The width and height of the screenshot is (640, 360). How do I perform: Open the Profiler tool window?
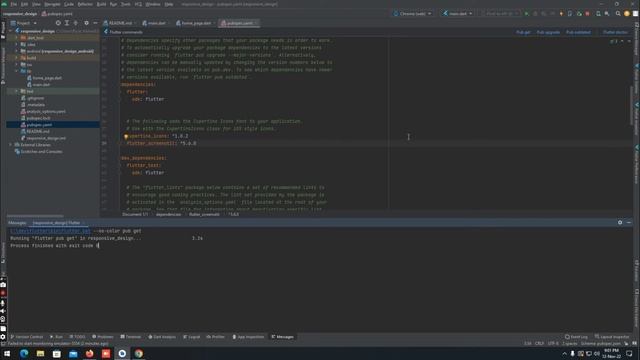pyautogui.click(x=216, y=337)
